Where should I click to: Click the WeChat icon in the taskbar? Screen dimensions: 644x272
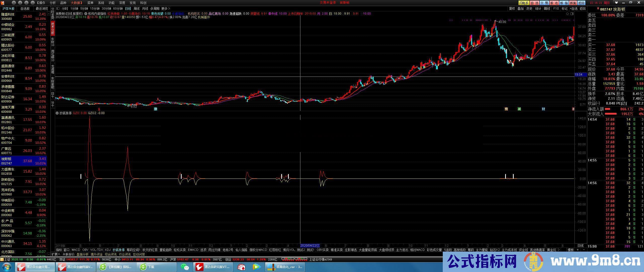pos(185,267)
